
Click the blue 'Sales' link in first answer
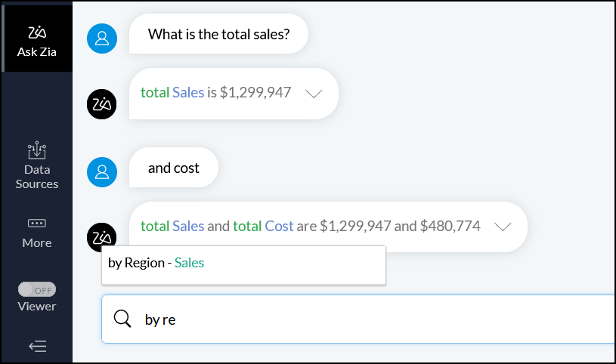(x=188, y=93)
